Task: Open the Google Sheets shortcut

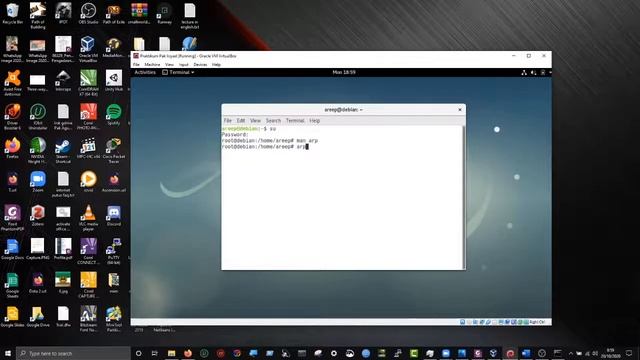Action: click(x=13, y=286)
